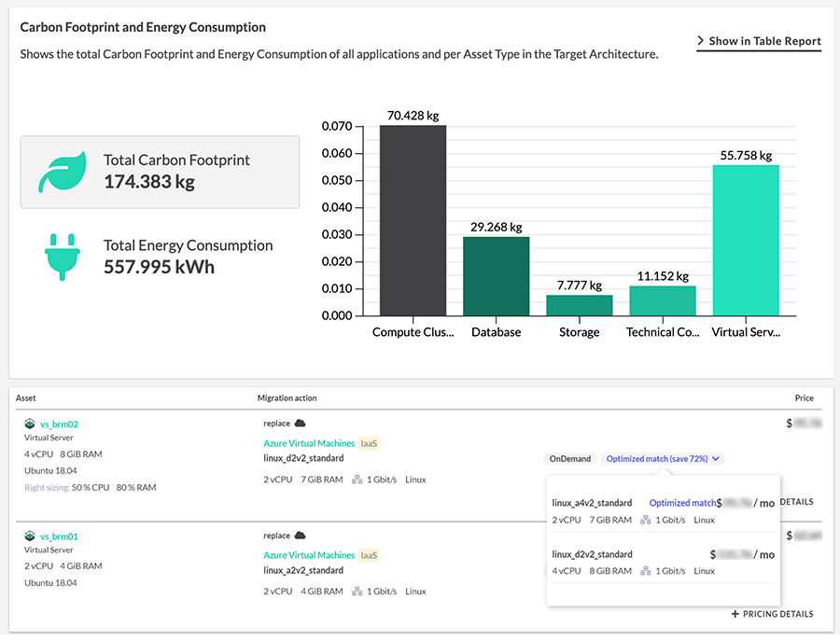Click the 29.268 kg bar label
Screen dimensions: 840x641
tap(497, 227)
